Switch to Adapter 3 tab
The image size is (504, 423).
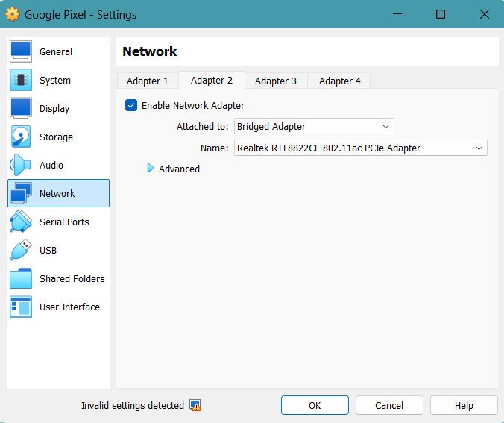tap(276, 81)
